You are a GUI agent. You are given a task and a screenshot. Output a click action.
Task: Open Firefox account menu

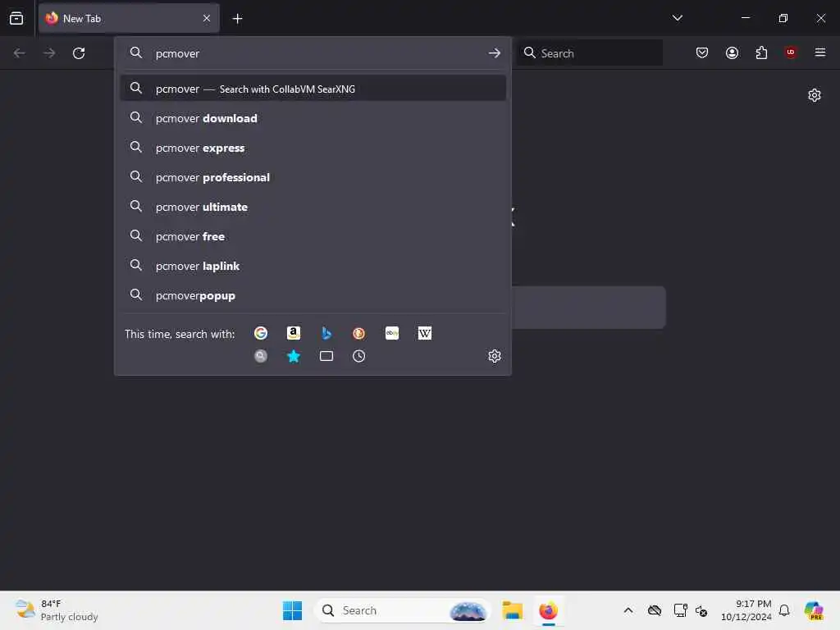732,52
